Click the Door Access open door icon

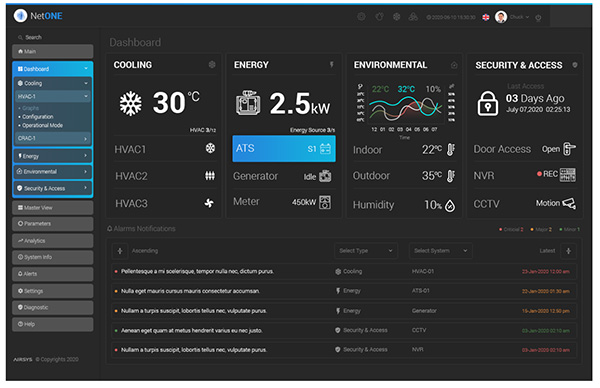(x=569, y=148)
